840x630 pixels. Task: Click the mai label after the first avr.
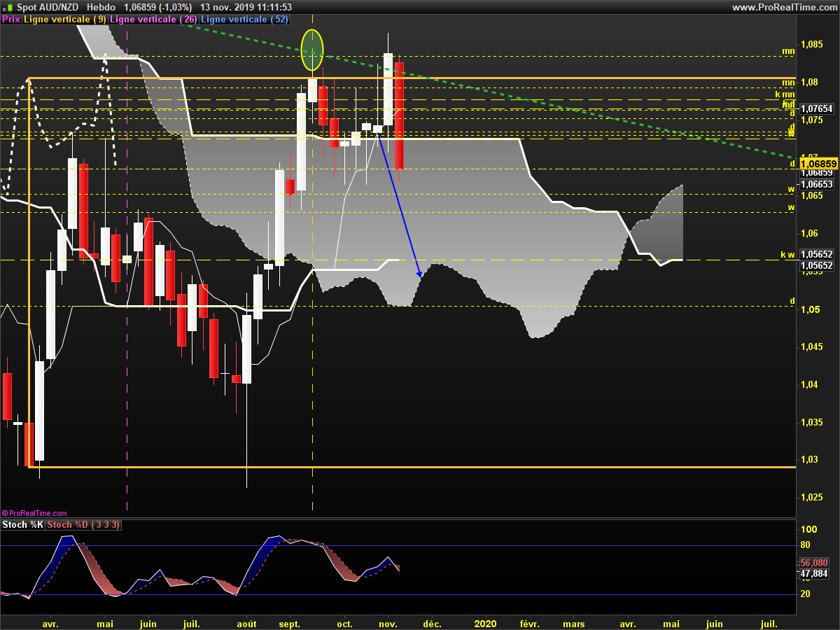105,624
